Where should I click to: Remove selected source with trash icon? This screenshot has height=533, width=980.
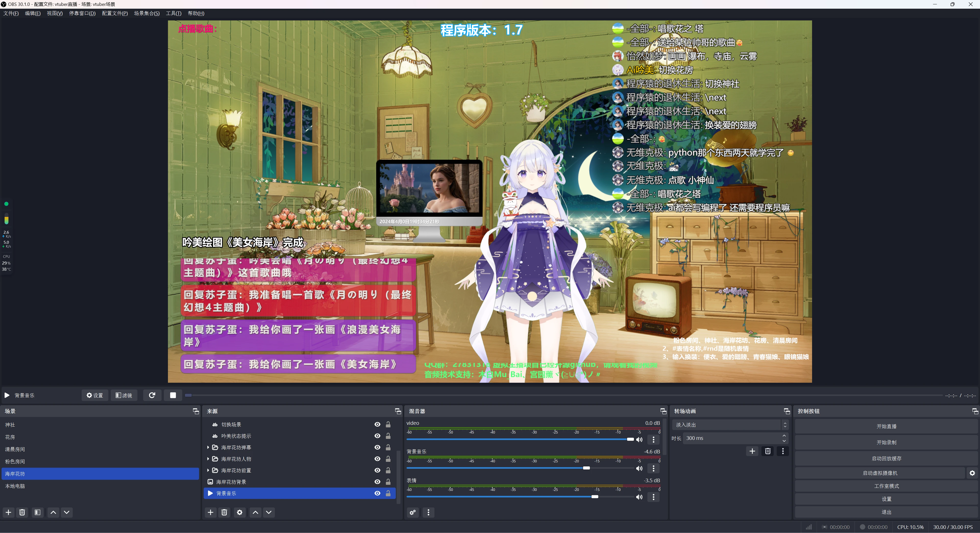(224, 512)
